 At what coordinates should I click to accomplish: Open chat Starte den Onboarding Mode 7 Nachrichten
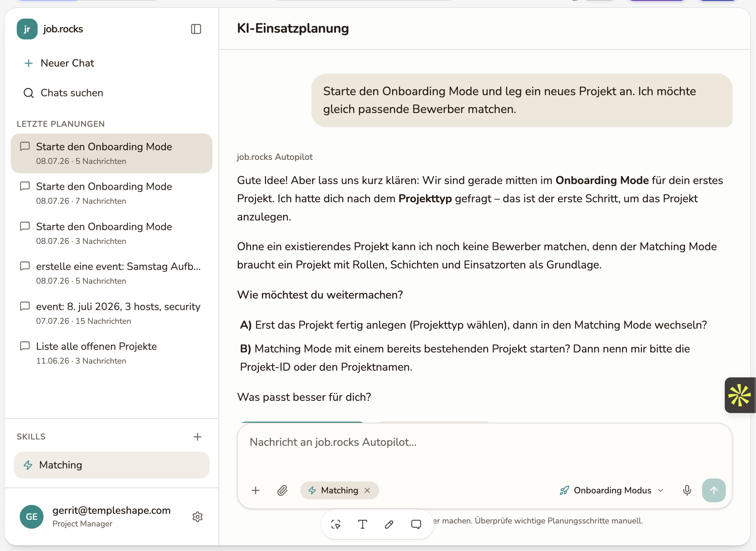[x=112, y=193]
